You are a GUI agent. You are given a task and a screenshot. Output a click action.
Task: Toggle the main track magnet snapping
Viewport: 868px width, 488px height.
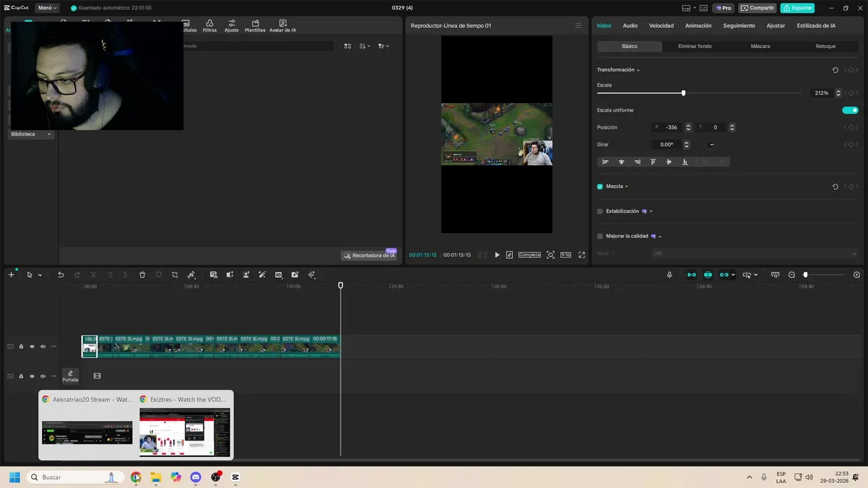tap(692, 274)
